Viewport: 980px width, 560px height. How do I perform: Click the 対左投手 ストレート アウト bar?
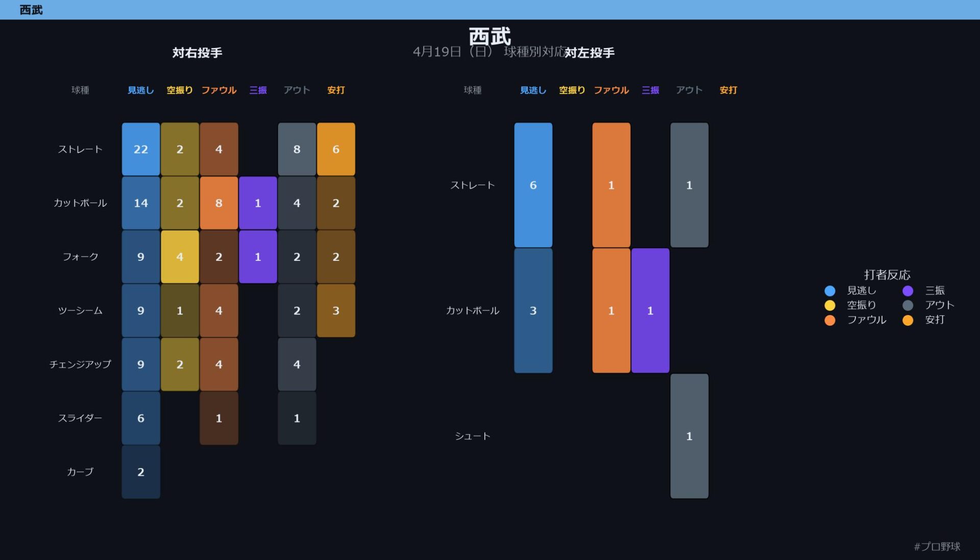point(690,185)
